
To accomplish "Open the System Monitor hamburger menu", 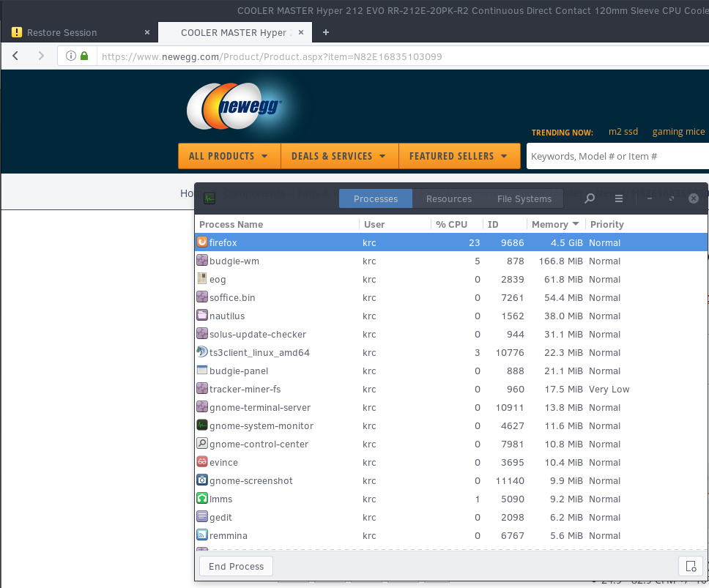I will click(x=619, y=198).
